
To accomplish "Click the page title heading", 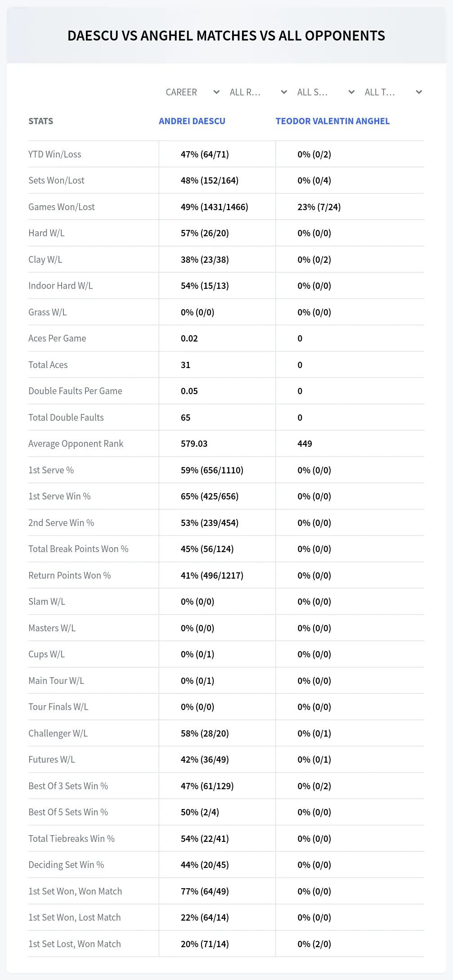I will (x=226, y=36).
